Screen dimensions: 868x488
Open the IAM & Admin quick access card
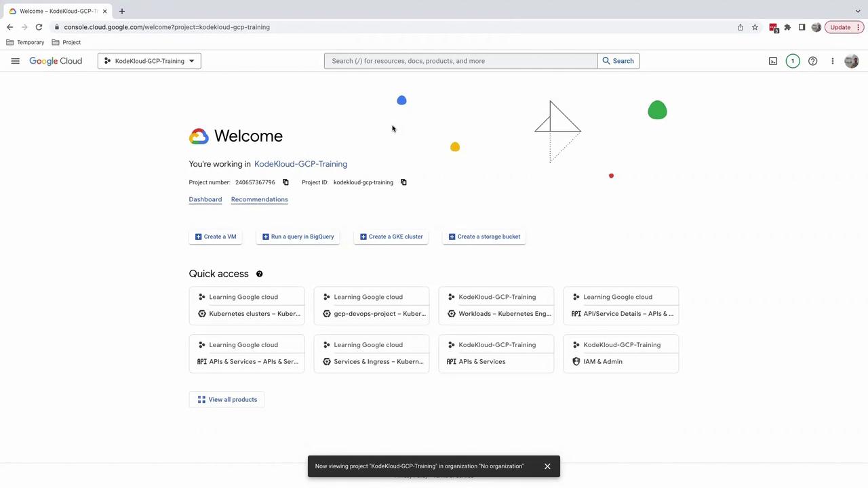point(621,354)
